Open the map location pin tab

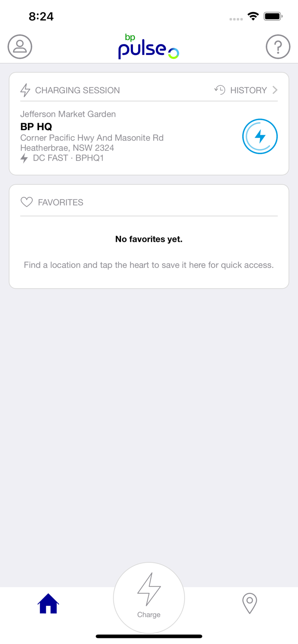click(x=249, y=603)
